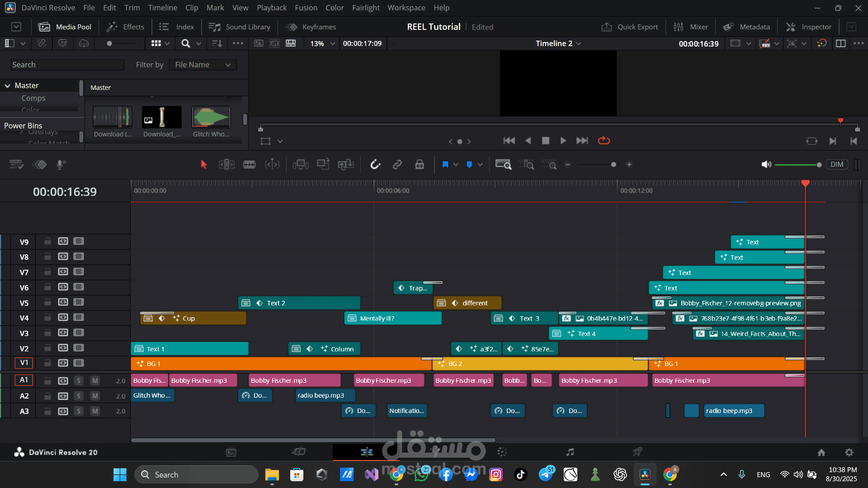Open the Fusion menu
The image size is (868, 488).
pos(306,8)
